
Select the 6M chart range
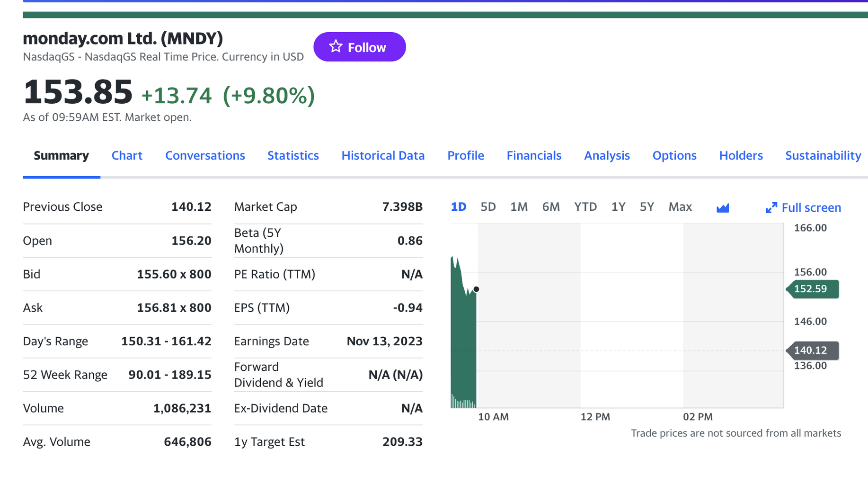(551, 207)
